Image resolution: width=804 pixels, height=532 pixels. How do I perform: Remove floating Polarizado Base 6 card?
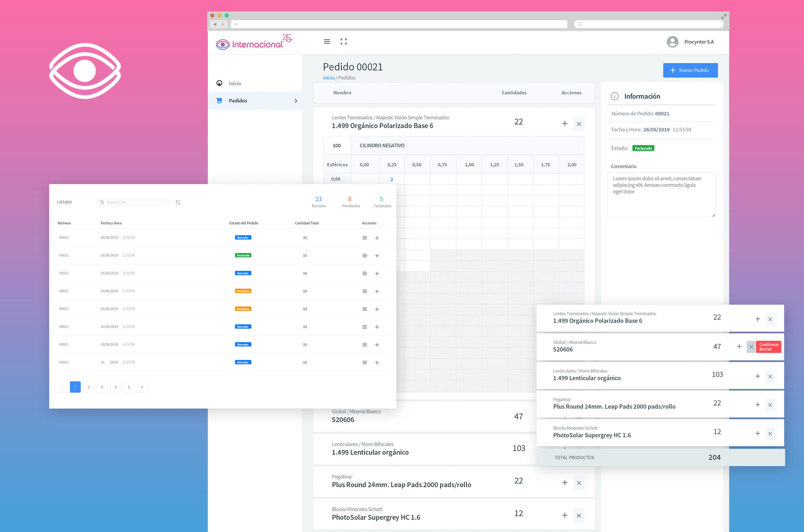pyautogui.click(x=770, y=319)
